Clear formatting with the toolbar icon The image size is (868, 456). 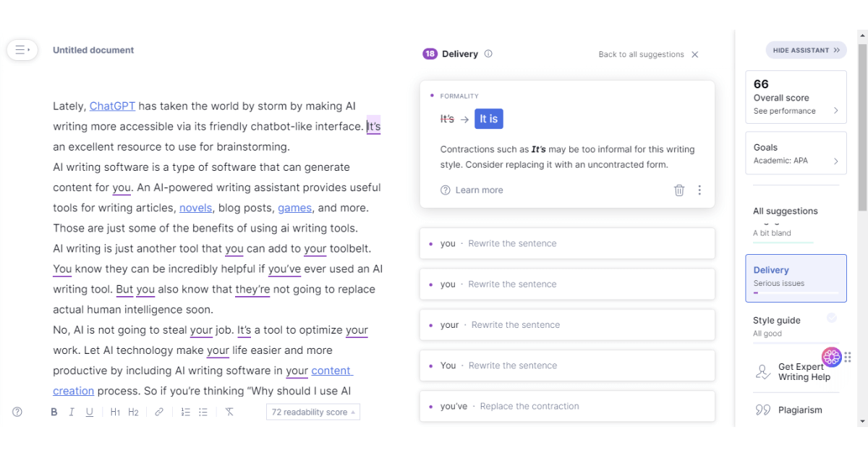click(229, 412)
